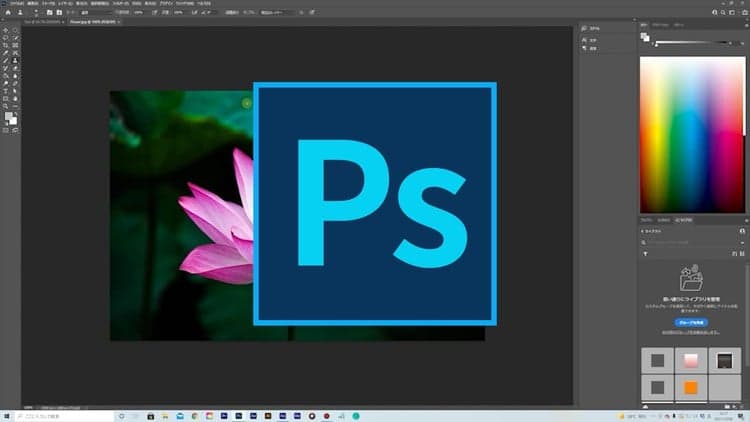Image resolution: width=750 pixels, height=422 pixels.
Task: Select the Zoom tool in toolbar
Action: click(6, 106)
